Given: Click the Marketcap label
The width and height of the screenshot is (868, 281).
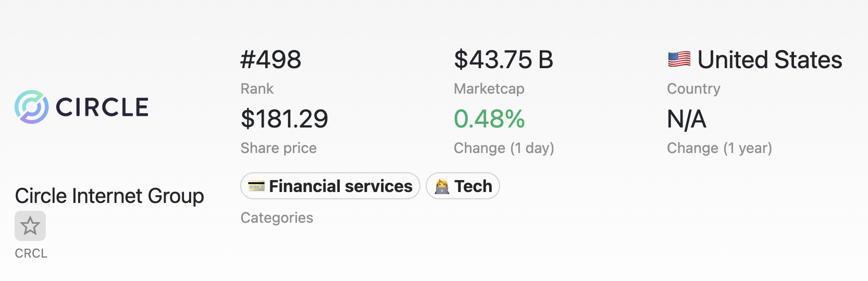Looking at the screenshot, I should click(x=489, y=89).
